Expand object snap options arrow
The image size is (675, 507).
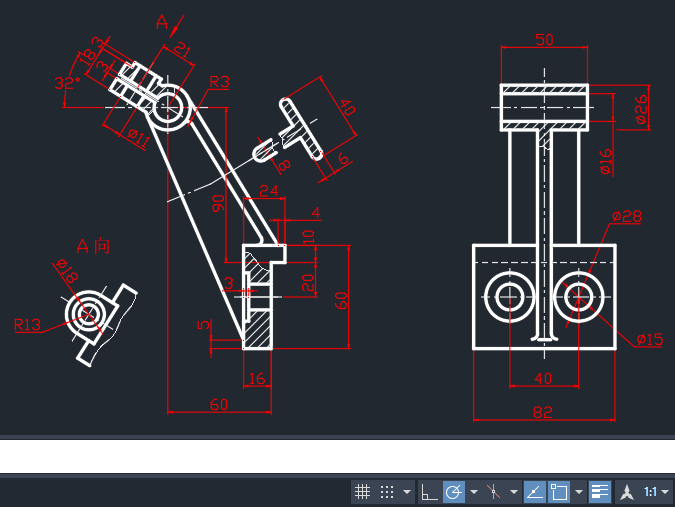click(579, 492)
